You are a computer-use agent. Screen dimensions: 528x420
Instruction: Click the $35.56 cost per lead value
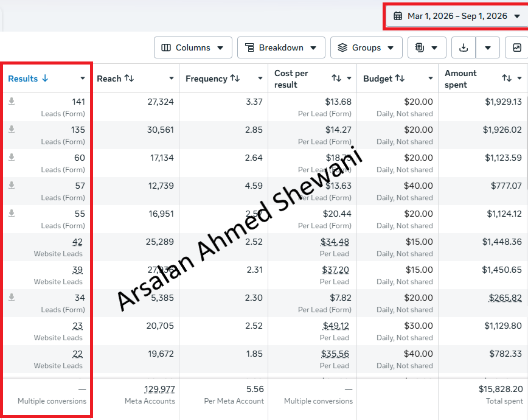coord(335,354)
